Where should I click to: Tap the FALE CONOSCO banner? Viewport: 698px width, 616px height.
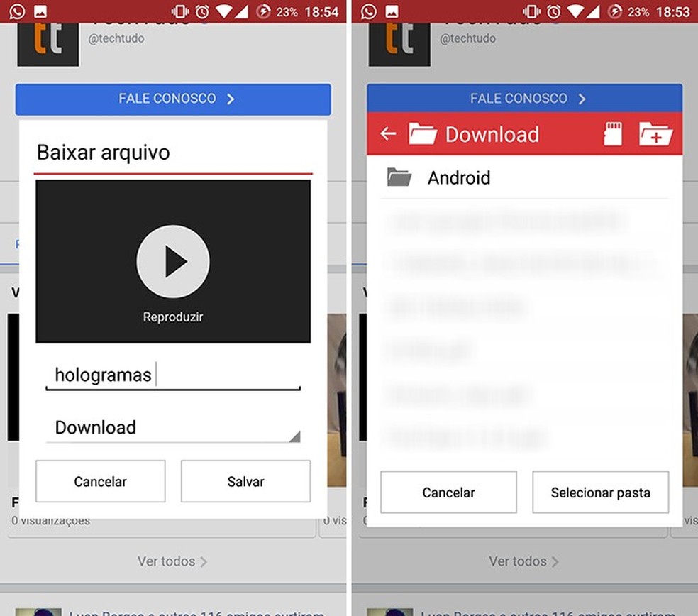pos(172,99)
